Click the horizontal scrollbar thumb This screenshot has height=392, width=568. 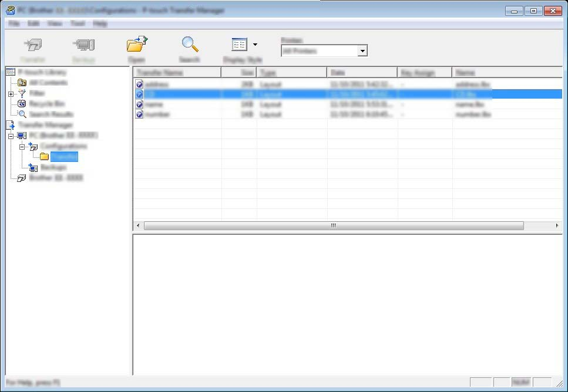334,225
